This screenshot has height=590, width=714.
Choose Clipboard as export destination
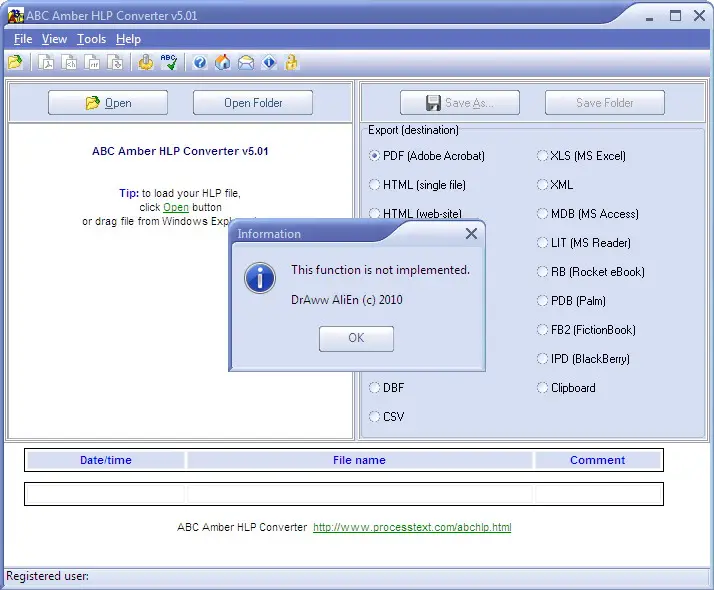tap(566, 387)
